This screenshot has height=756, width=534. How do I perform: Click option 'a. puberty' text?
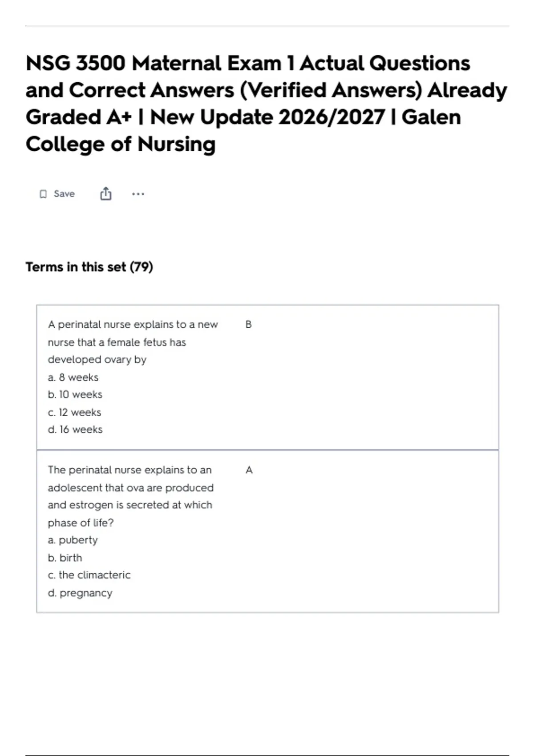pyautogui.click(x=73, y=540)
